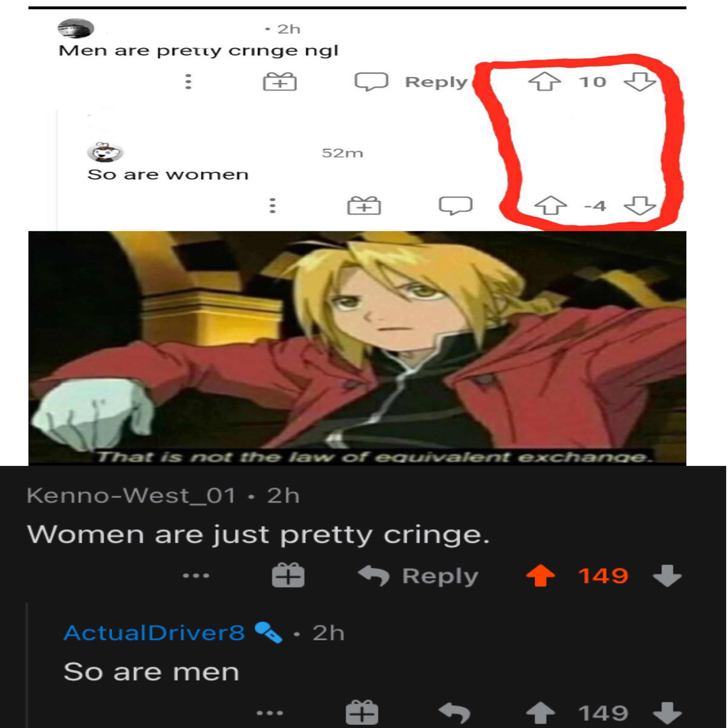Viewport: 728px width, 728px height.
Task: Downvote the "Men are pretty cringe" comment
Action: click(x=640, y=82)
